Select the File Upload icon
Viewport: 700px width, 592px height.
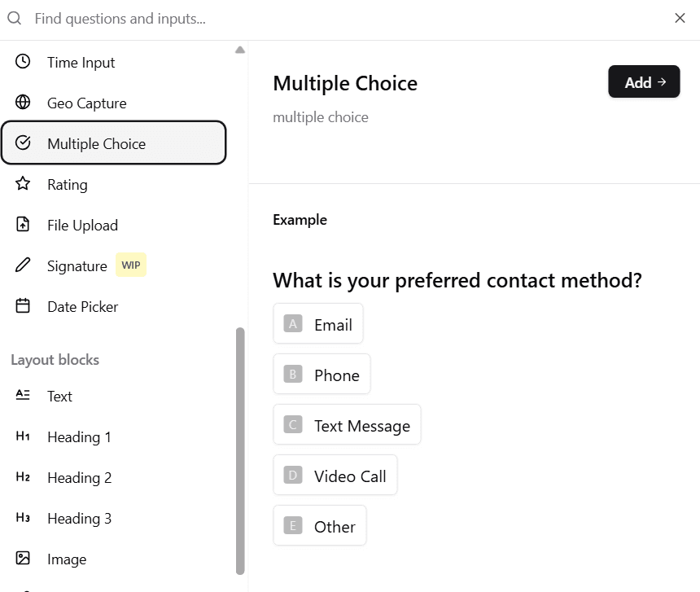pyautogui.click(x=23, y=225)
